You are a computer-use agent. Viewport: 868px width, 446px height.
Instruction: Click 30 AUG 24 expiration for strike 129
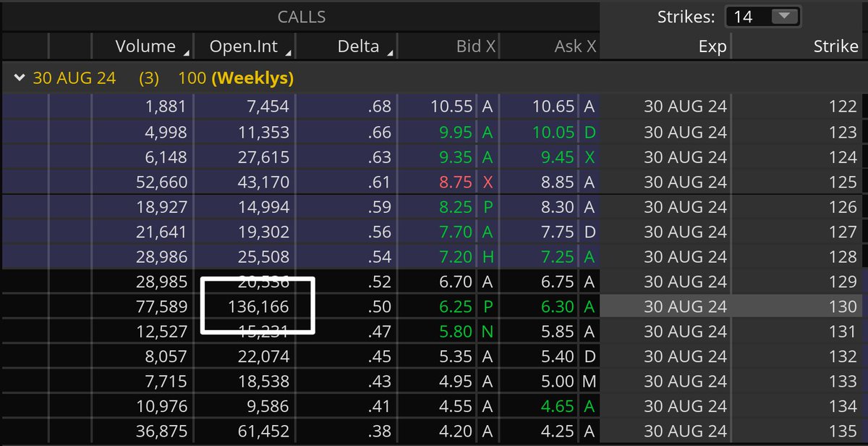[x=685, y=282]
